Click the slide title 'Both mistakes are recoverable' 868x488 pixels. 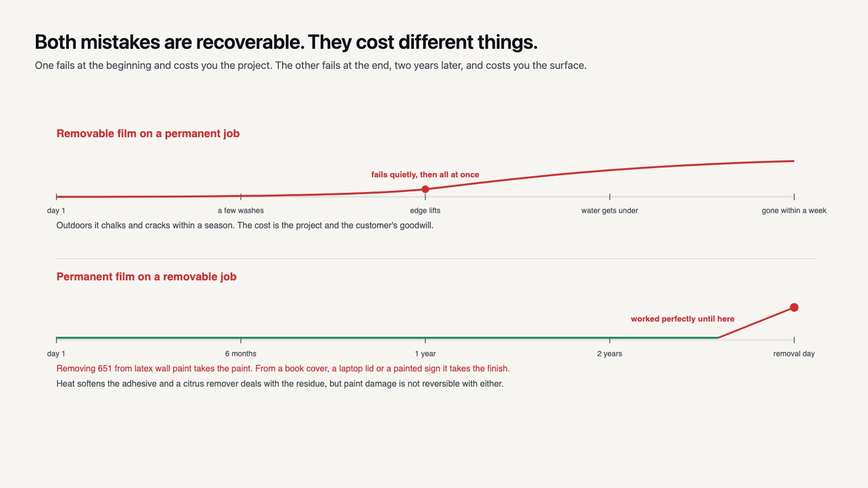(286, 42)
